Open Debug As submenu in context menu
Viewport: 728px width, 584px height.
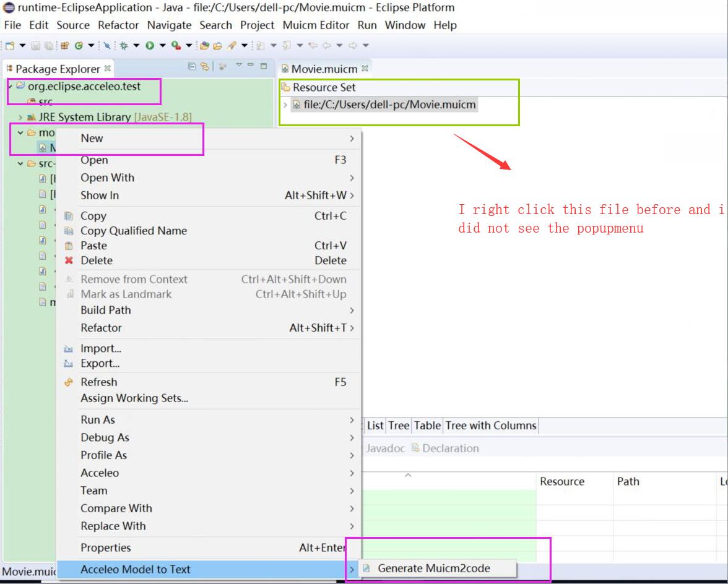(x=209, y=437)
